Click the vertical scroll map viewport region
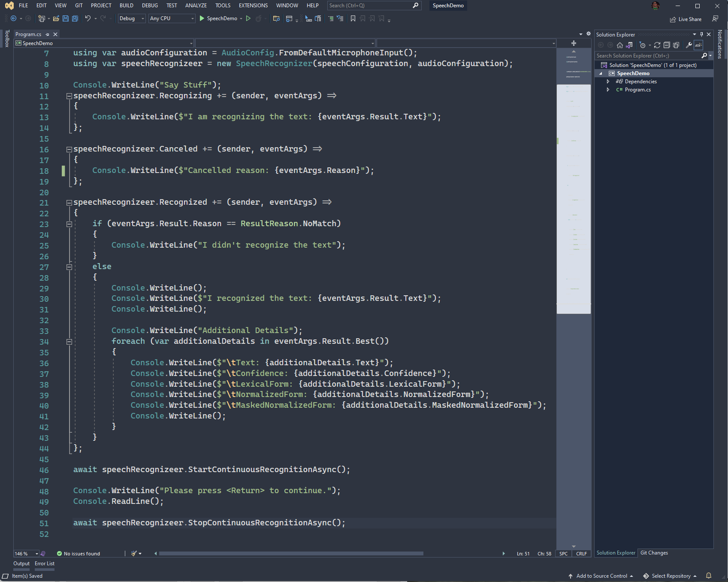Screen dimensions: 728x582 [574, 199]
